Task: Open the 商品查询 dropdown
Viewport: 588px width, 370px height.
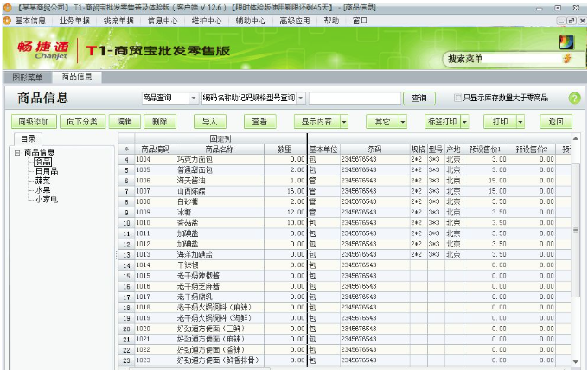Action: point(194,98)
